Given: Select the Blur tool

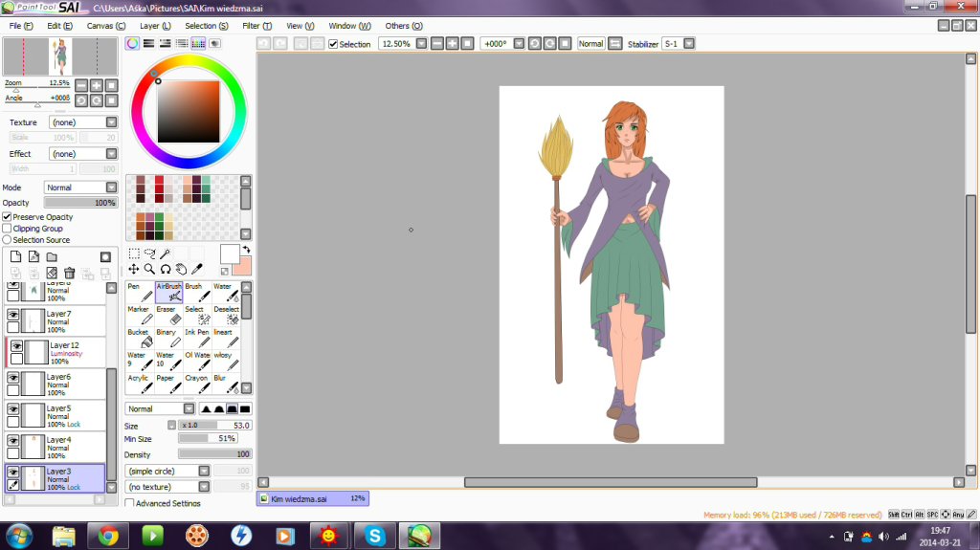Looking at the screenshot, I should click(226, 384).
